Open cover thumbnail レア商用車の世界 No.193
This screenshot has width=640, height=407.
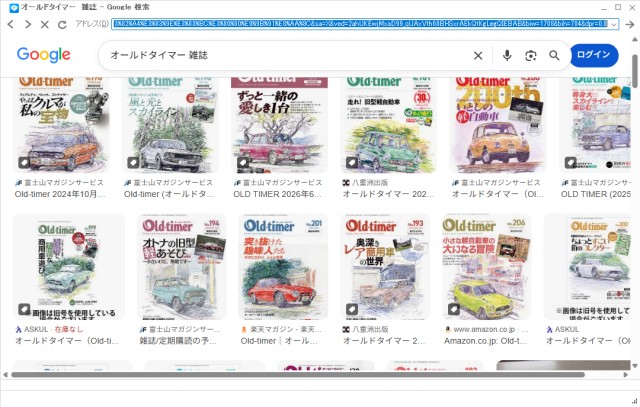pyautogui.click(x=385, y=267)
